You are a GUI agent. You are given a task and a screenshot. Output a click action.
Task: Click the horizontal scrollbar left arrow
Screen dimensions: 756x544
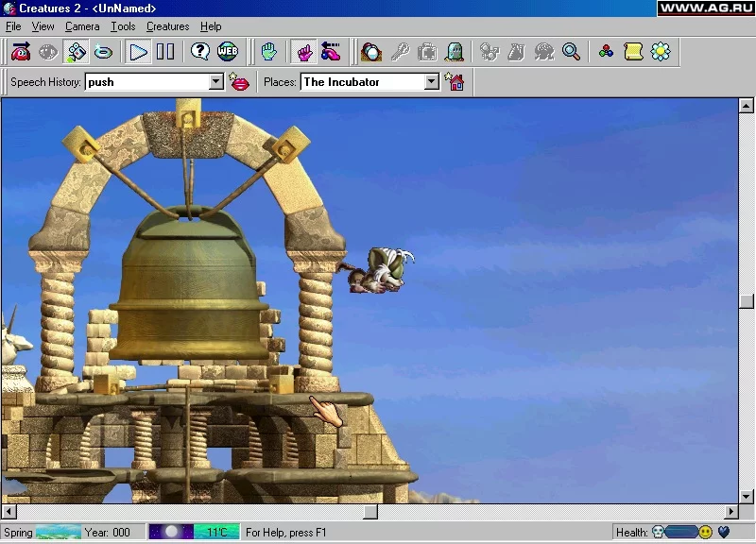pos(9,511)
